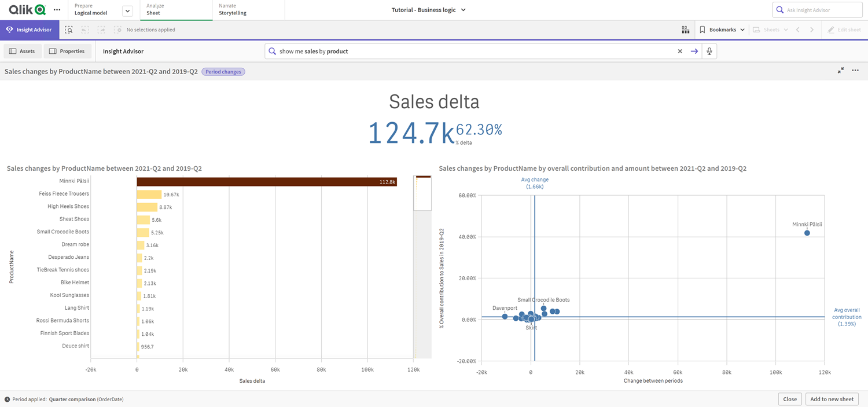This screenshot has width=868, height=407.
Task: Switch to the Analyze Sheet tab
Action: point(176,10)
